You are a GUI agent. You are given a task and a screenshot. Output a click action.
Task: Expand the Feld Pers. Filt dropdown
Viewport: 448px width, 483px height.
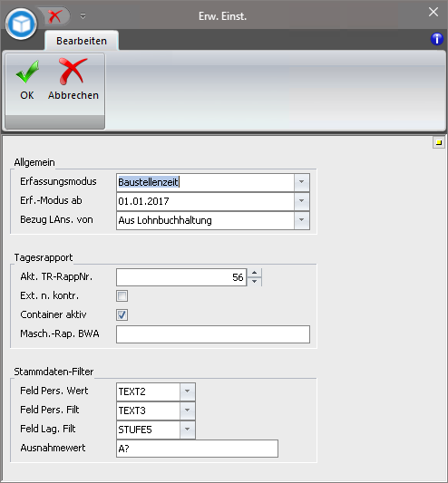187,411
